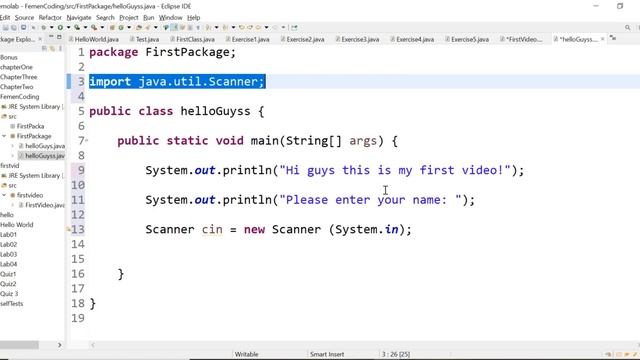The image size is (640, 360).
Task: Toggle Word Wrap in editor toolbar
Action: (182, 27)
